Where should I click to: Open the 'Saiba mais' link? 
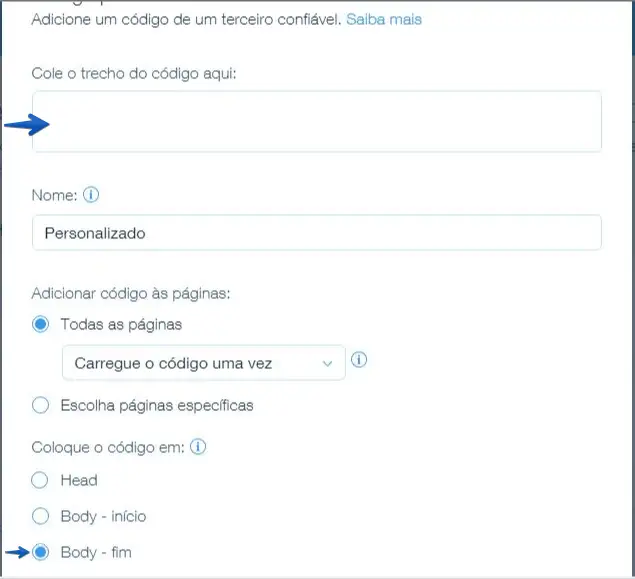[x=384, y=19]
